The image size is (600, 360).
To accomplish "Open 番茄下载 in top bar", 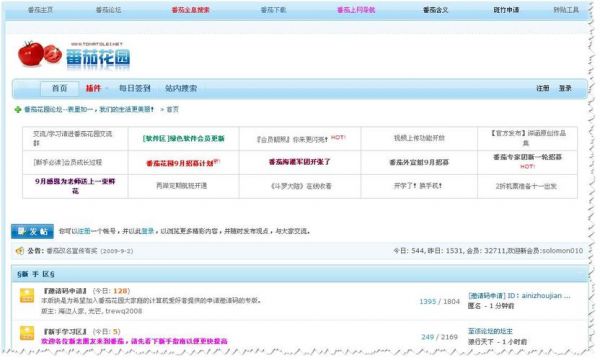I will point(273,10).
